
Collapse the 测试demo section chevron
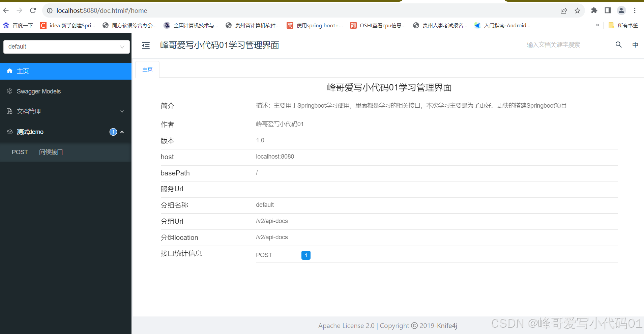tap(122, 132)
